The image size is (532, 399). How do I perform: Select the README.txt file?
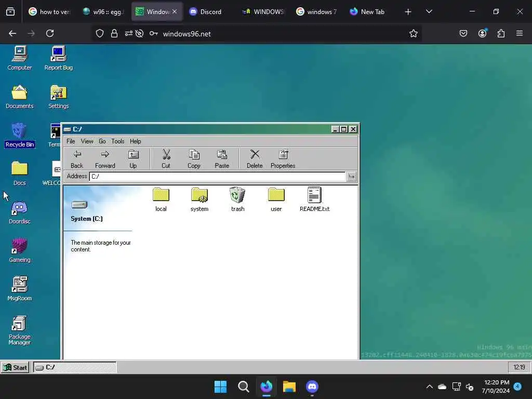pos(314,199)
